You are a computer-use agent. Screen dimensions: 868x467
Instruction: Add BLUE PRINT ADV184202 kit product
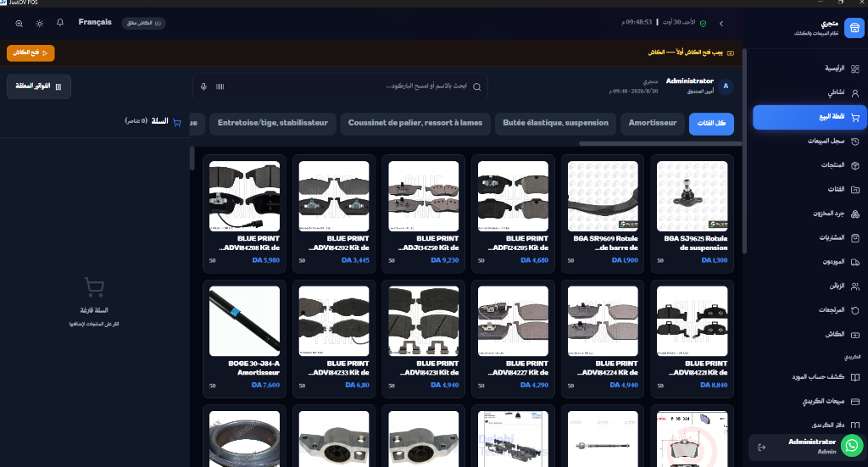pos(334,214)
